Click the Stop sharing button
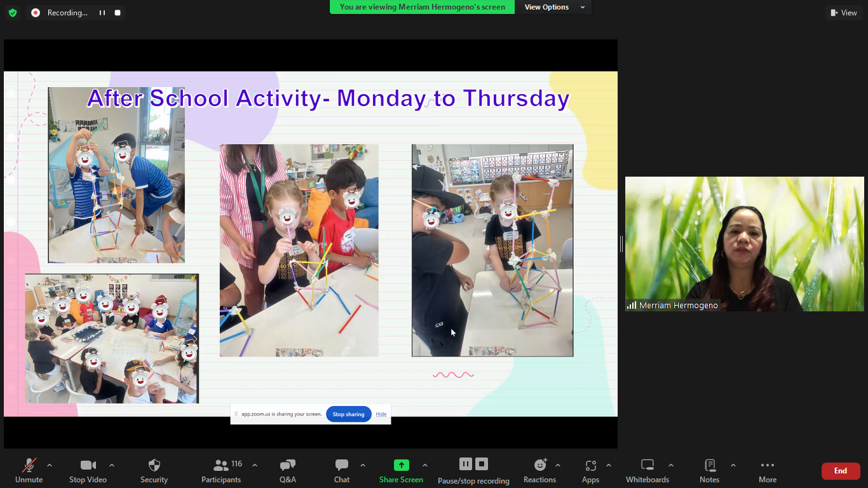 tap(348, 414)
